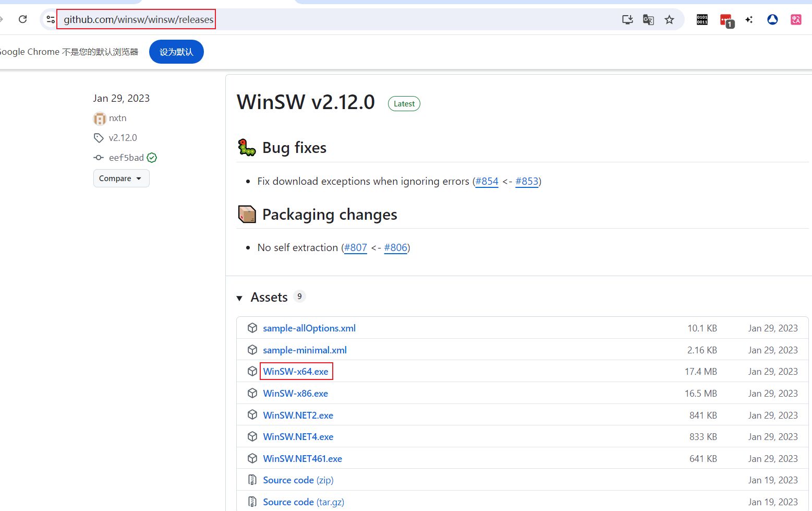Click the browser reload button
This screenshot has height=511, width=812.
[22, 19]
